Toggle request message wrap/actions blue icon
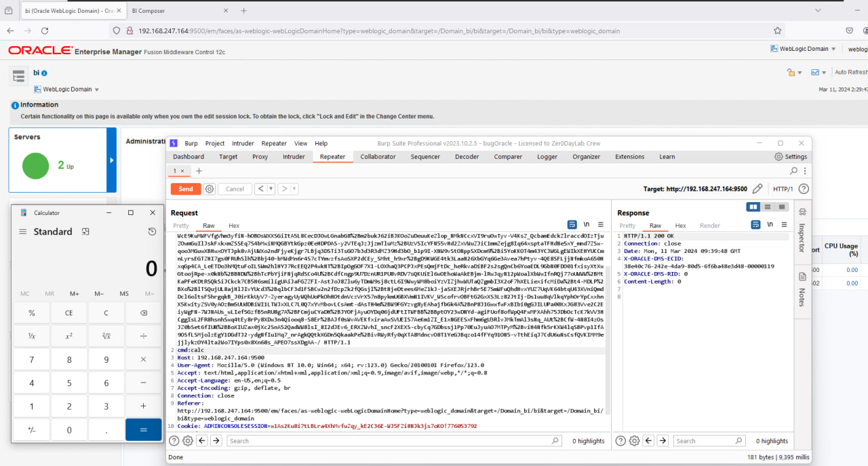Screen dimensions: 868x466 [572, 225]
